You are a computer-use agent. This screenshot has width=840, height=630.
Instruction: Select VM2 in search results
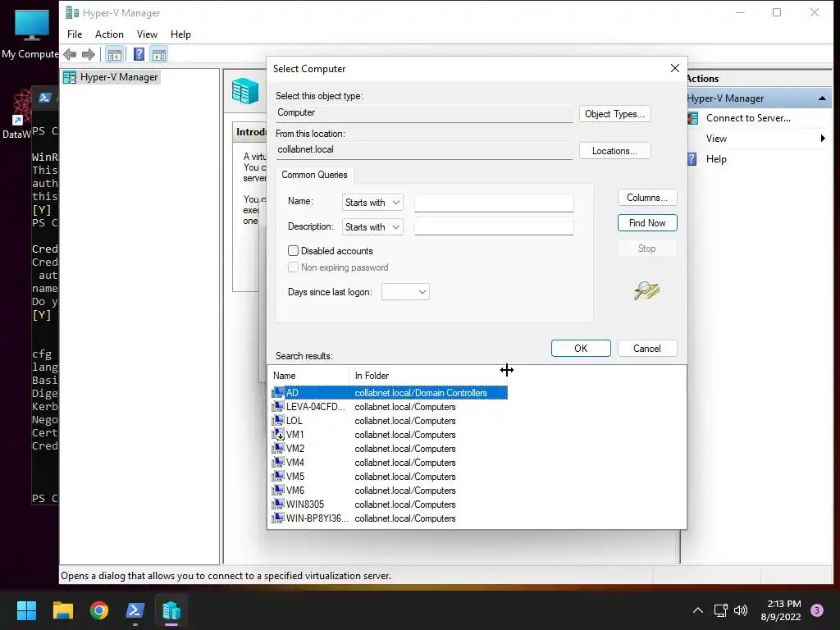click(x=390, y=449)
